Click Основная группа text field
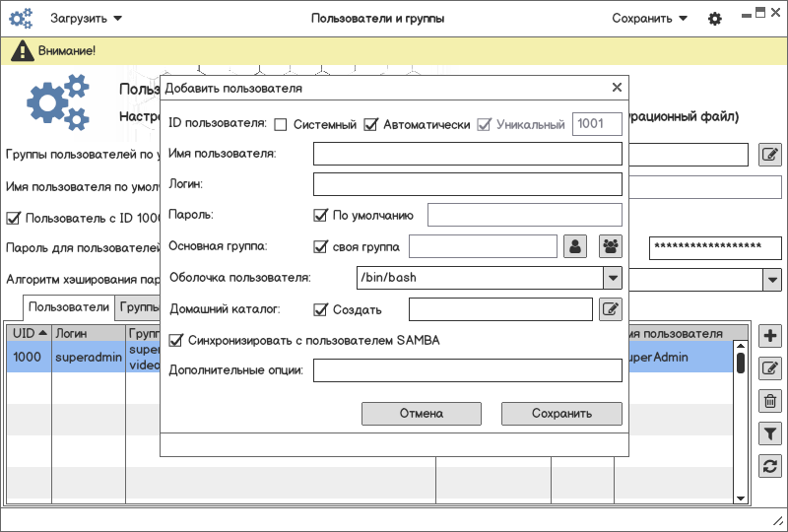The width and height of the screenshot is (788, 532). [483, 246]
